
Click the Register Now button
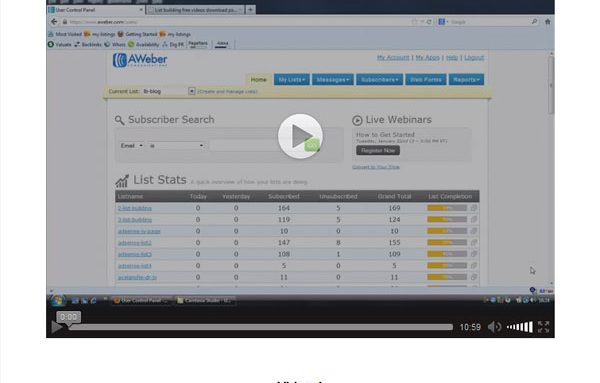click(378, 150)
